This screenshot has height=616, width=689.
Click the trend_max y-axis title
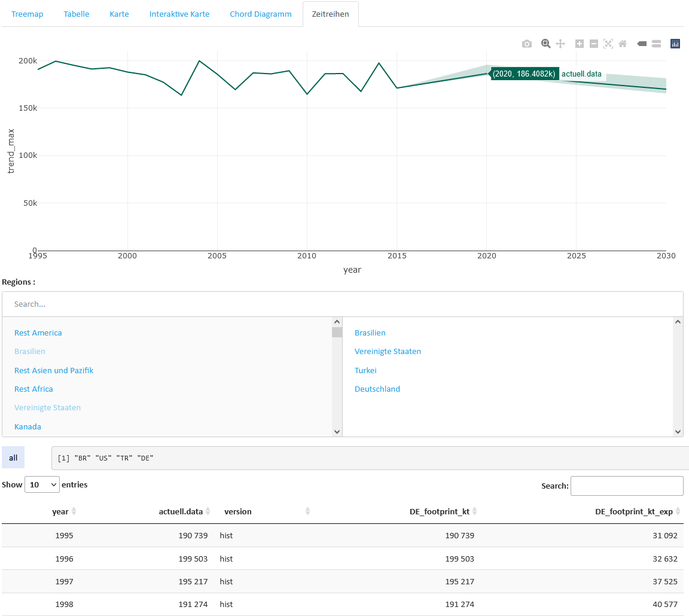coord(11,151)
